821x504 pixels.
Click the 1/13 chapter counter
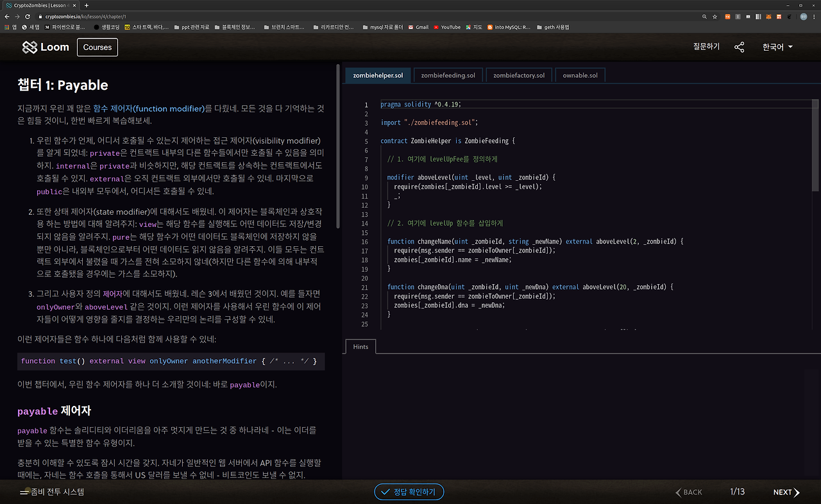coord(738,492)
